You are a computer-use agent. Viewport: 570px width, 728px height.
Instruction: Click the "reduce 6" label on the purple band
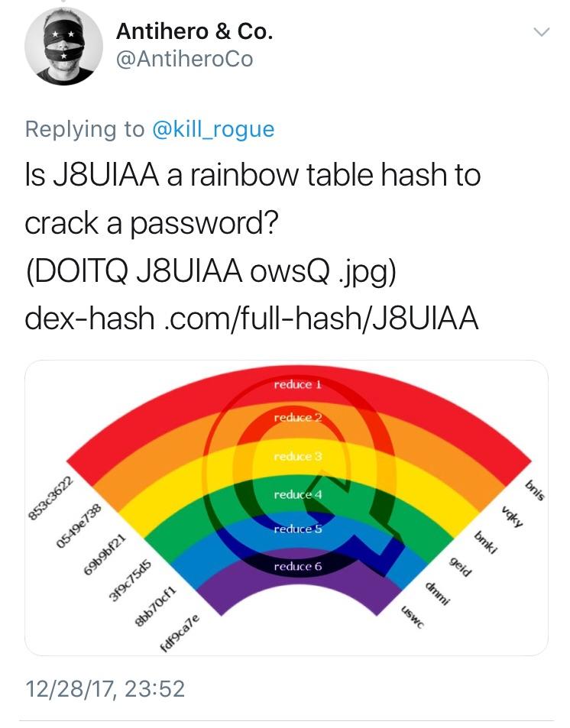pyautogui.click(x=298, y=567)
